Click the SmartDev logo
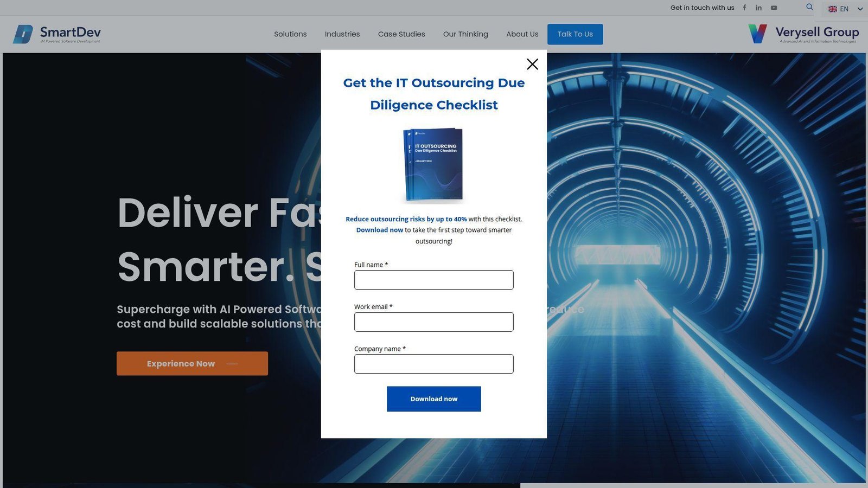 57,34
